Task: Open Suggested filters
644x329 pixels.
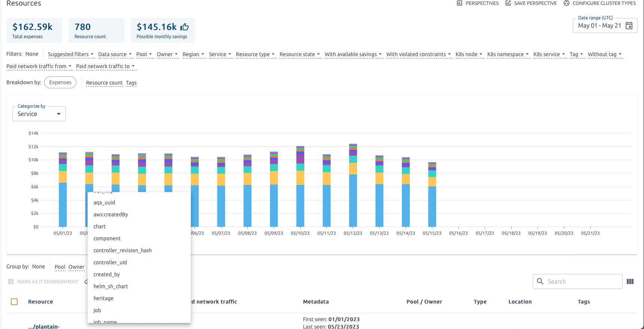Action: coord(70,54)
